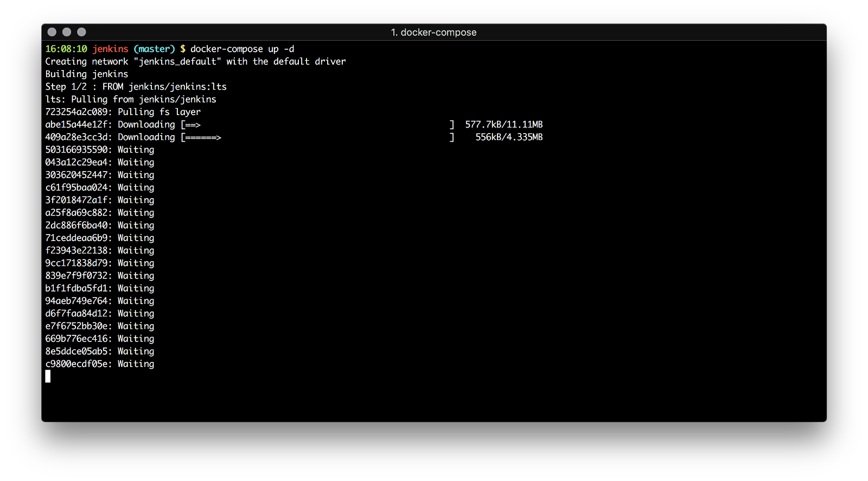Click the waiting layer b1f1fdba5fd1

(x=100, y=288)
